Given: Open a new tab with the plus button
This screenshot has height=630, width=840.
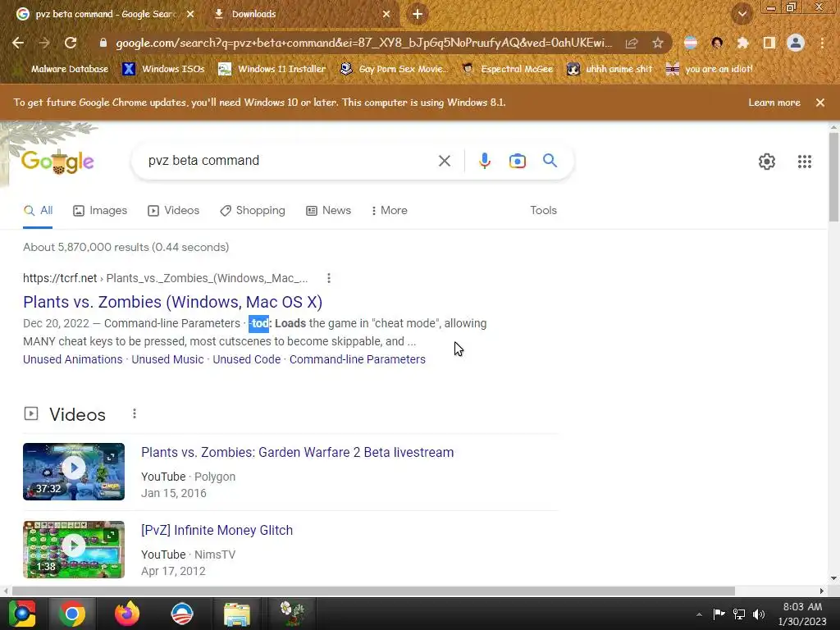Looking at the screenshot, I should pos(418,14).
